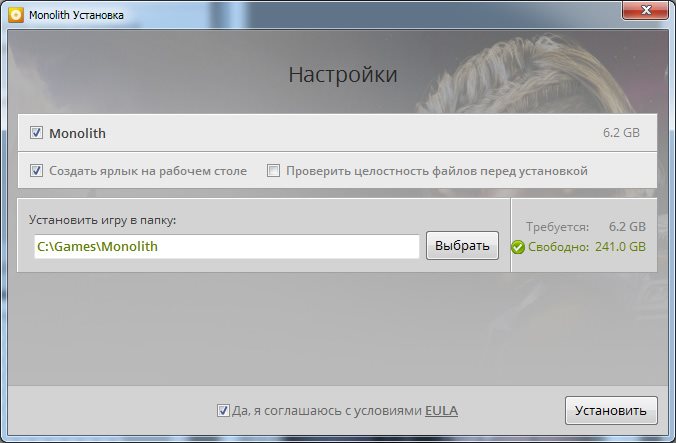Click 'Установить игру в папку:' label
676x443 pixels.
coord(103,220)
